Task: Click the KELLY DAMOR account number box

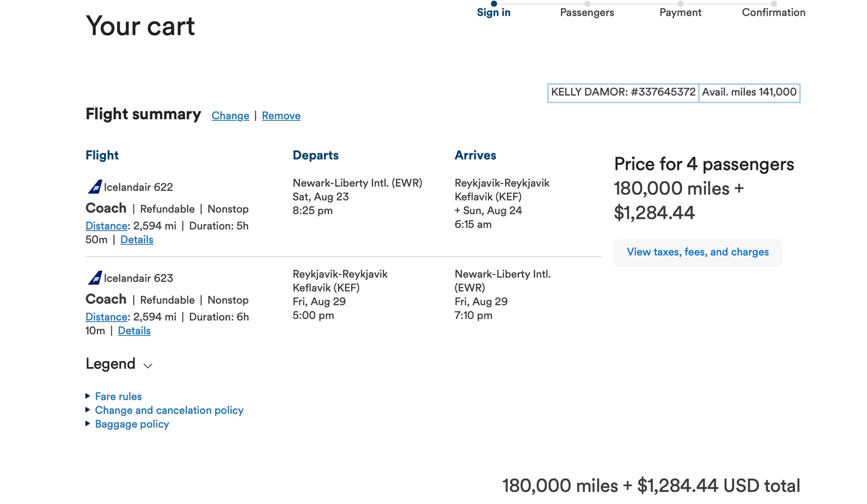Action: (623, 93)
